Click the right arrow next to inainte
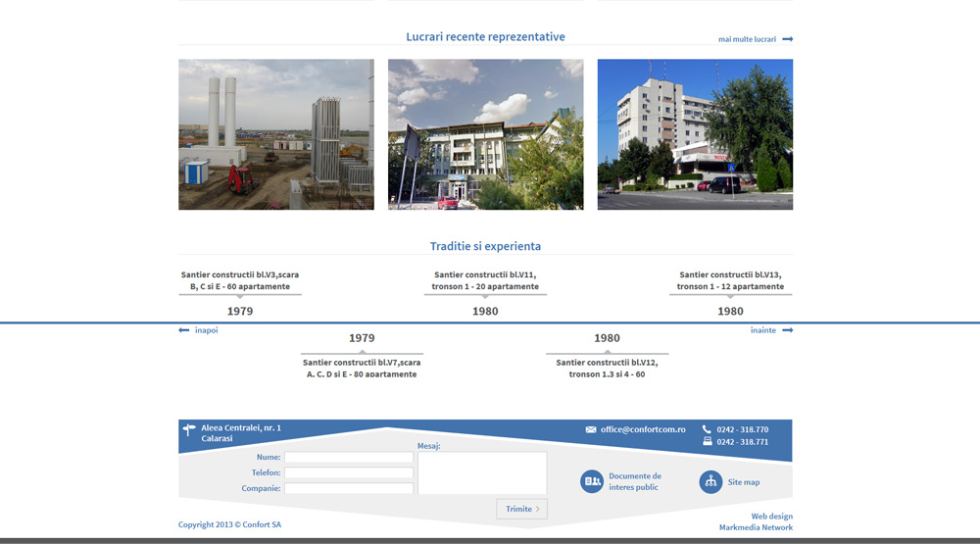980x544 pixels. [x=787, y=330]
